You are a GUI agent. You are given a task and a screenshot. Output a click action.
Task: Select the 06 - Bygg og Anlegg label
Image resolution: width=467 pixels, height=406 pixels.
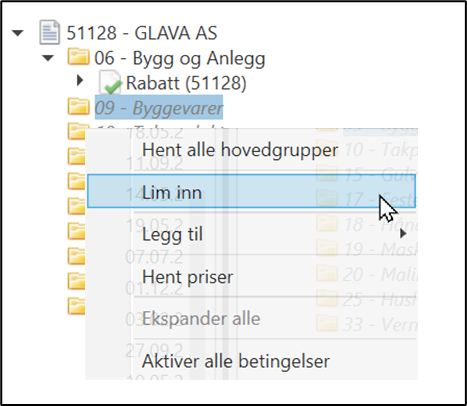pyautogui.click(x=180, y=58)
